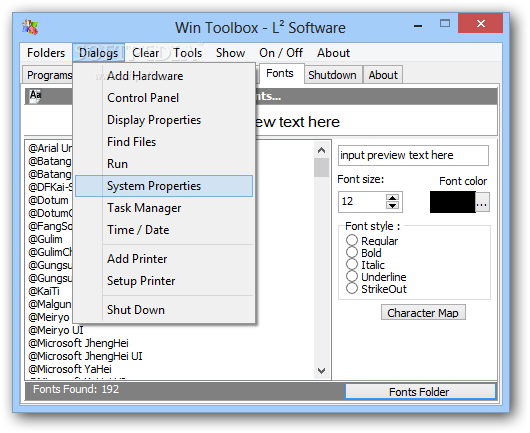Decrease font size with down spinner arrow
The width and height of the screenshot is (530, 433).
point(392,206)
